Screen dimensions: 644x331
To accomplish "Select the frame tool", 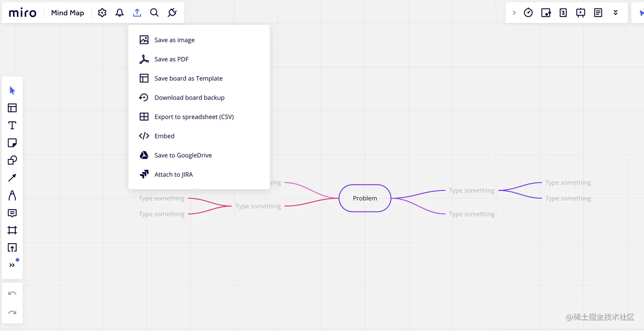I will (12, 230).
